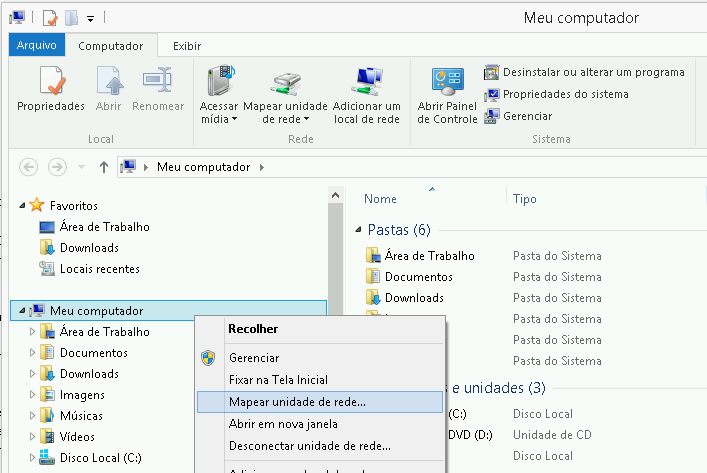Select Mapear unidade de rede in context menu
This screenshot has height=473, width=707.
(x=298, y=402)
